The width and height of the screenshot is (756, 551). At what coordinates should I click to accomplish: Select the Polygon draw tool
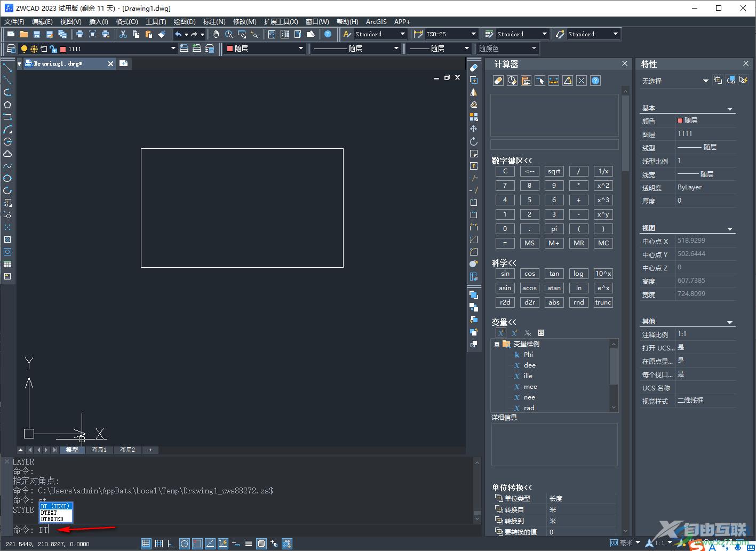(x=7, y=105)
